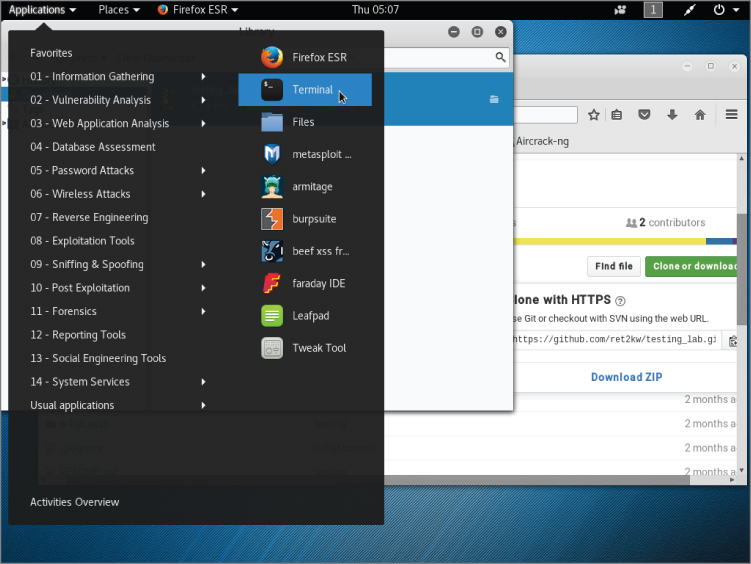Viewport: 751px width, 564px height.
Task: Open Firefox downloads arrow icon
Action: click(x=672, y=115)
